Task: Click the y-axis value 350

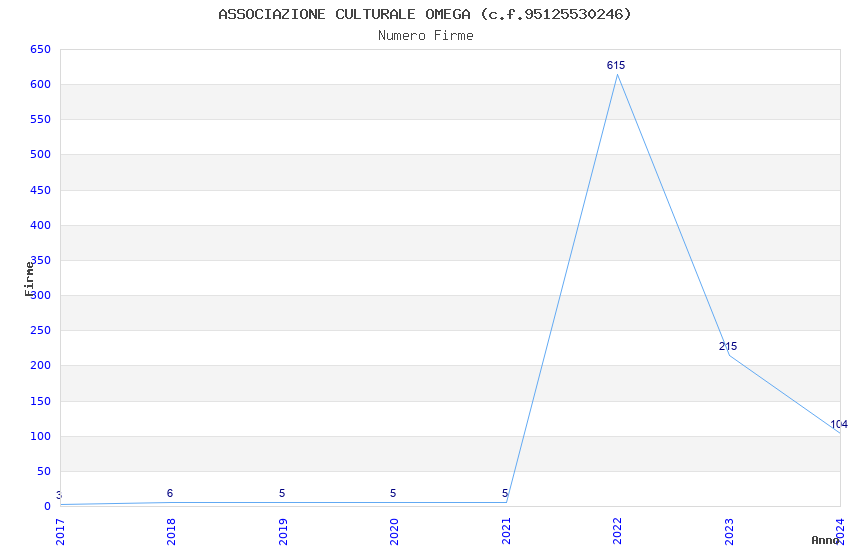Action: point(40,260)
